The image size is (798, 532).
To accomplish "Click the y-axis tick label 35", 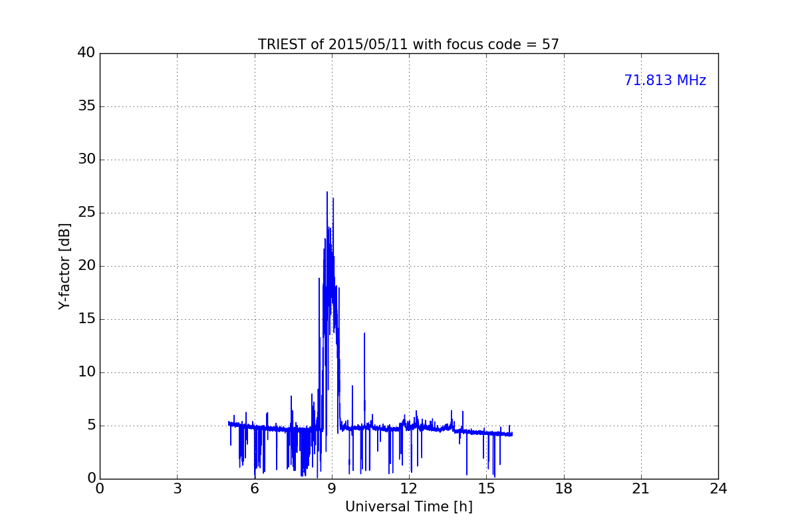I will (x=86, y=106).
